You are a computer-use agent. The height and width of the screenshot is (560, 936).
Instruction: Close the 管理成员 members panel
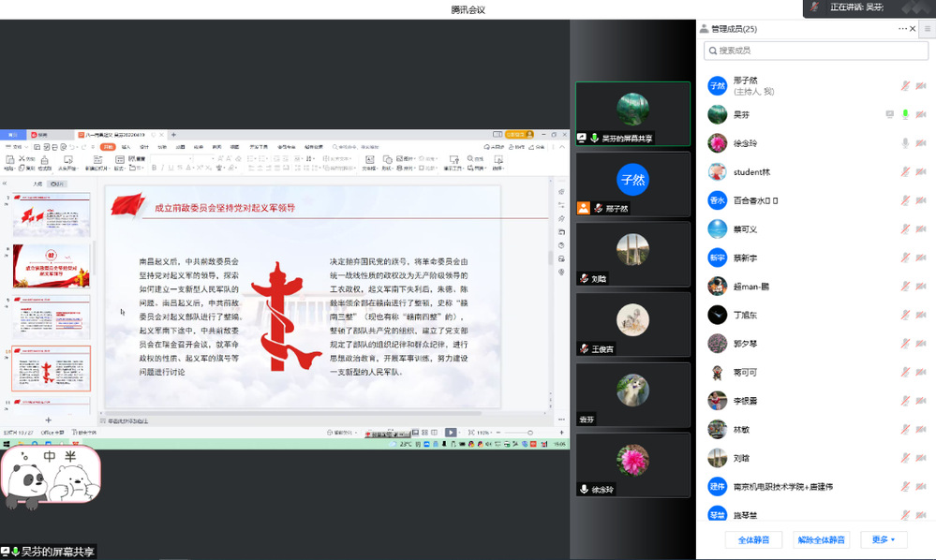click(x=914, y=29)
